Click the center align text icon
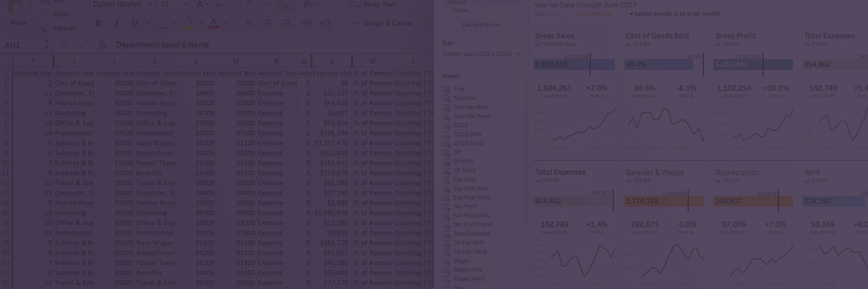The width and height of the screenshot is (868, 289). coord(268,24)
